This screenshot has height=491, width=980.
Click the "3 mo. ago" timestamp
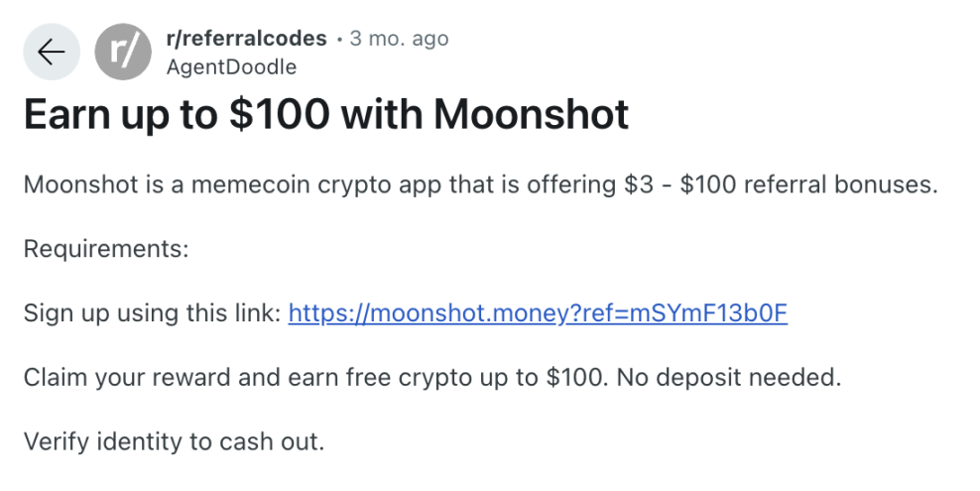(399, 39)
